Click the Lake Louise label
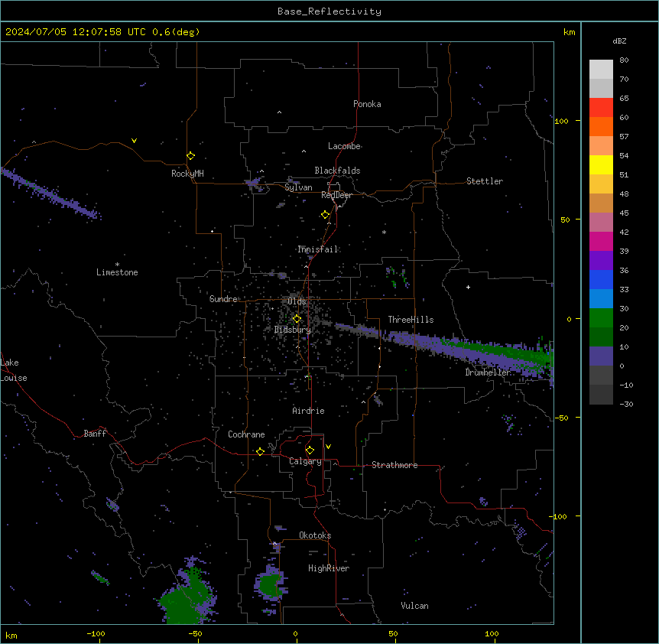The image size is (659, 644). click(x=14, y=370)
